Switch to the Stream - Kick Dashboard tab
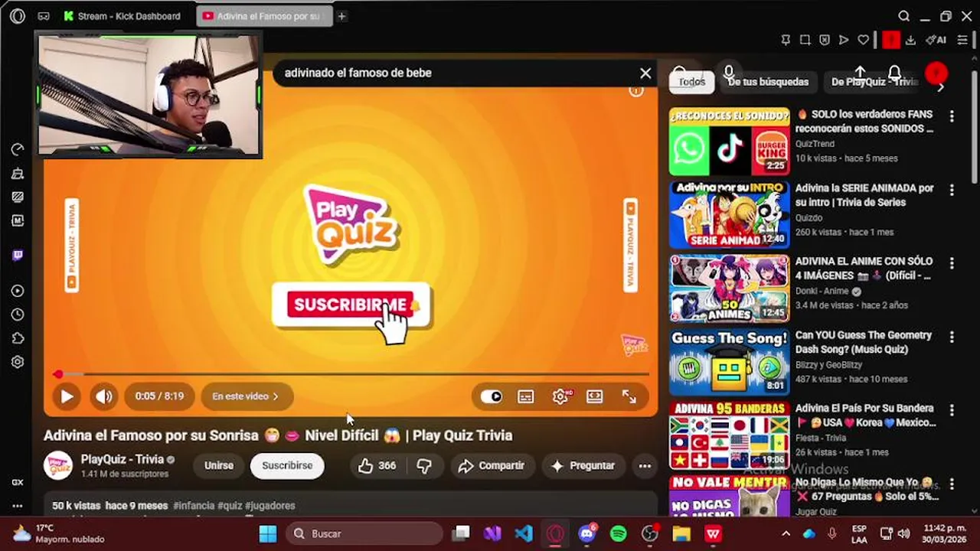980x551 pixels. click(x=124, y=16)
